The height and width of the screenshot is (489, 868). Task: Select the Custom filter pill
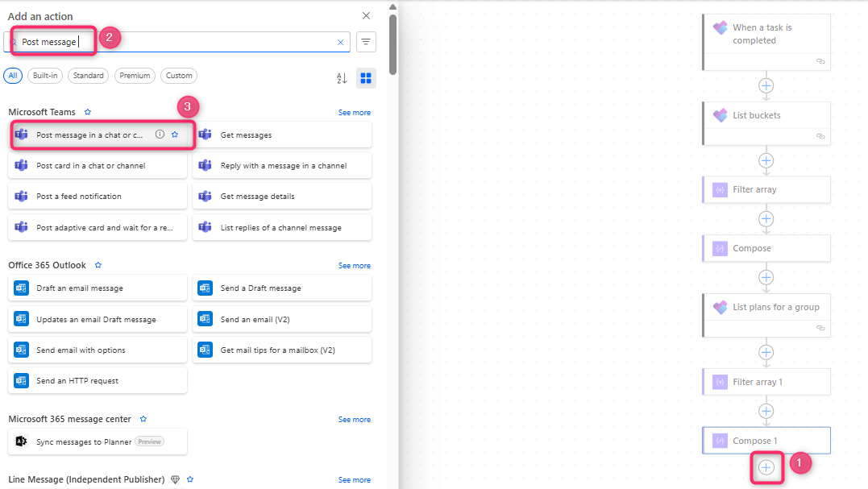coord(179,76)
